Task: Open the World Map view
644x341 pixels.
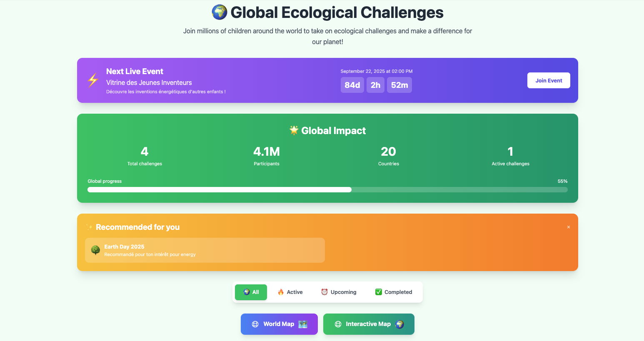Action: [279, 324]
